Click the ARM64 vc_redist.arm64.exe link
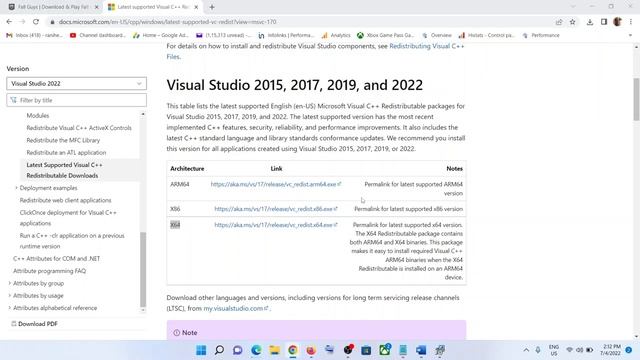This screenshot has height=360, width=640. pyautogui.click(x=276, y=184)
